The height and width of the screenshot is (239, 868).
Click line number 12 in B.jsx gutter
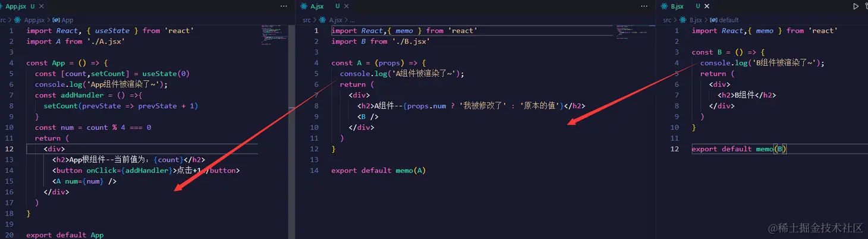point(675,149)
